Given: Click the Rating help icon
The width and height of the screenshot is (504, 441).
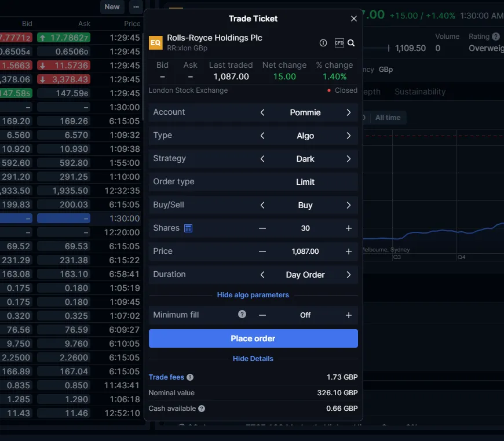Looking at the screenshot, I should [496, 37].
